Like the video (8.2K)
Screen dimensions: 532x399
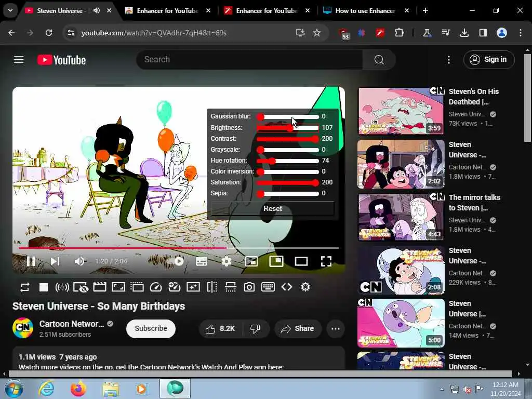click(220, 328)
